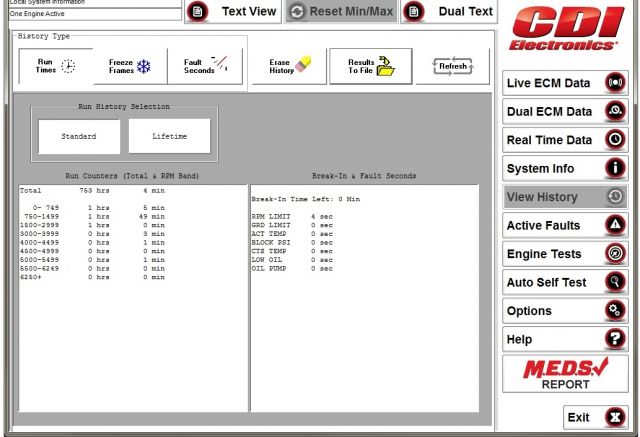Click the Erase History eraser icon
Screen dimensions: 640x437
303,64
